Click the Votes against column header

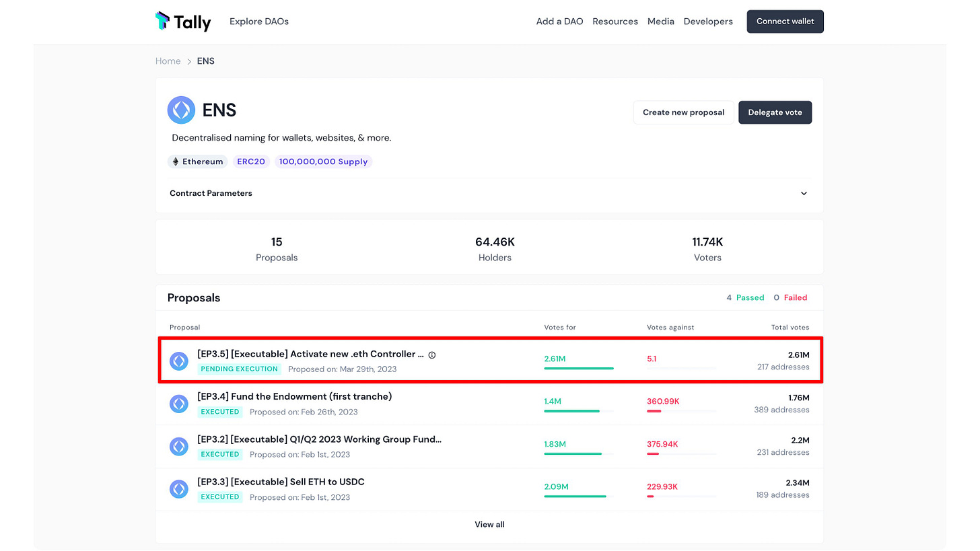tap(670, 328)
